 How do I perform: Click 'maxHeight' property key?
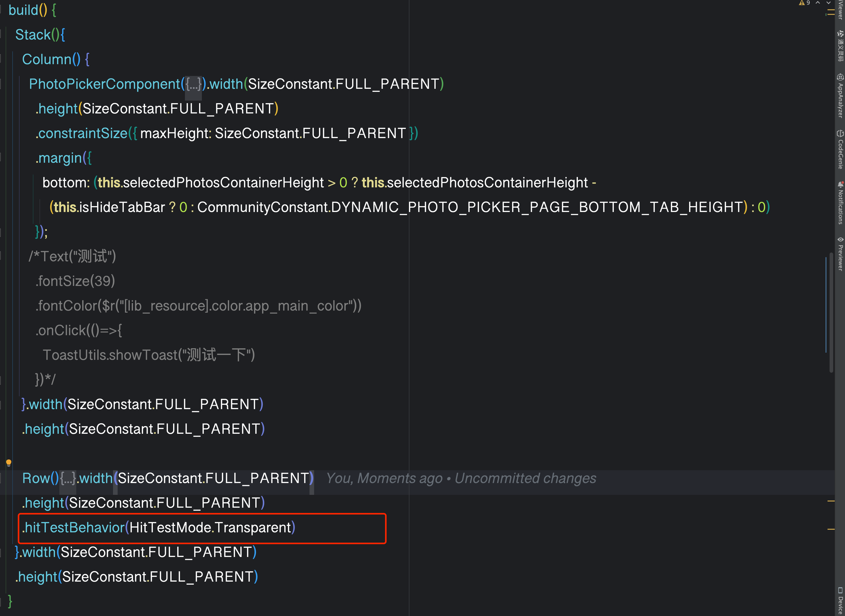174,133
